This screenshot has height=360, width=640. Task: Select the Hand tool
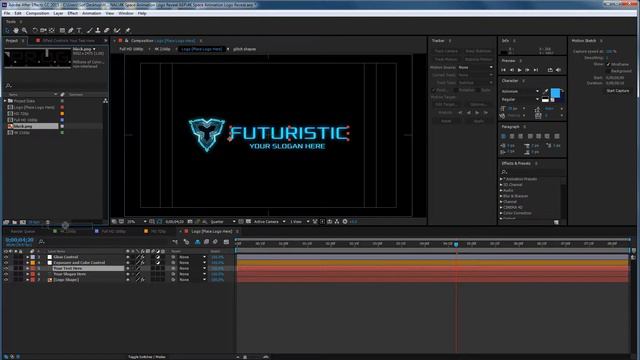[16, 30]
